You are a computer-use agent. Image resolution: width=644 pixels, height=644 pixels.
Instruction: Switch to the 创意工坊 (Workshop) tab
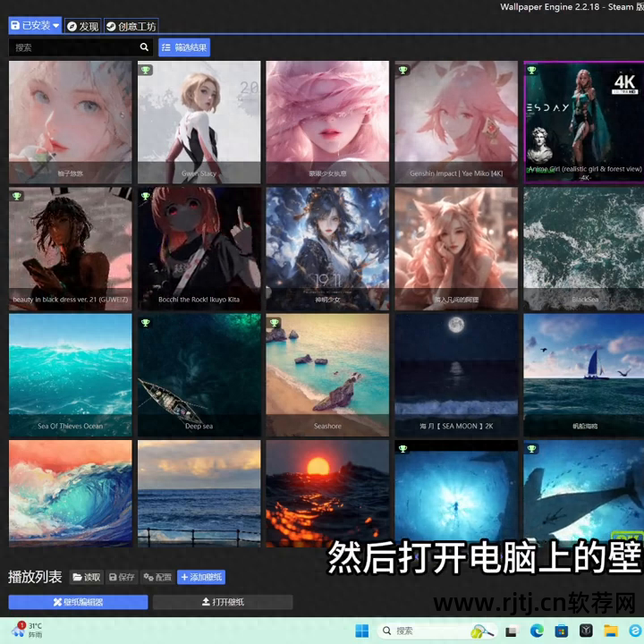131,27
